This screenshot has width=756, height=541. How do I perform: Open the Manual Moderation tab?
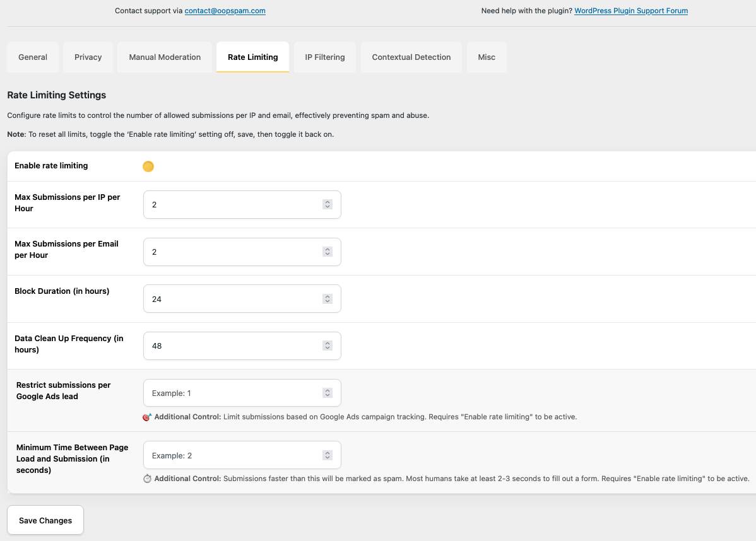165,57
